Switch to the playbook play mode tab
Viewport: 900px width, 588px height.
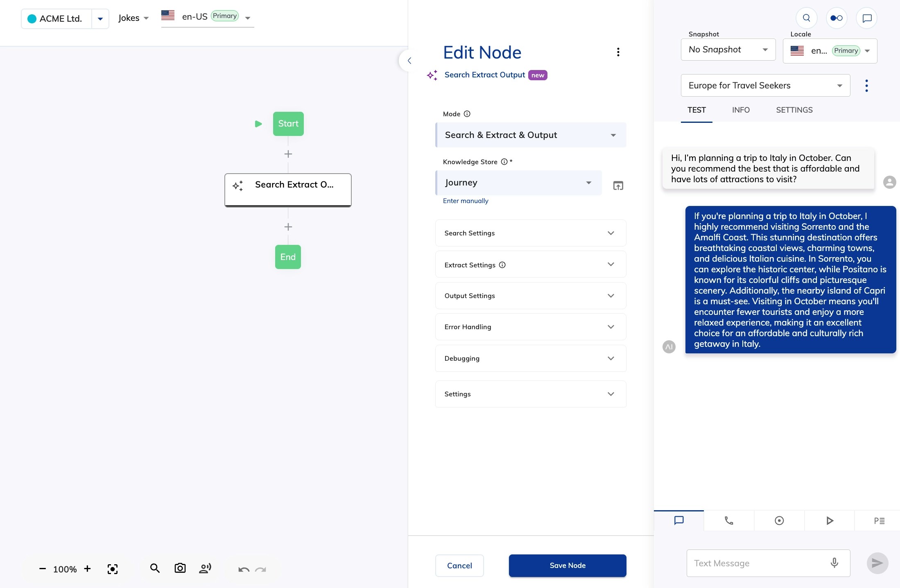830,520
